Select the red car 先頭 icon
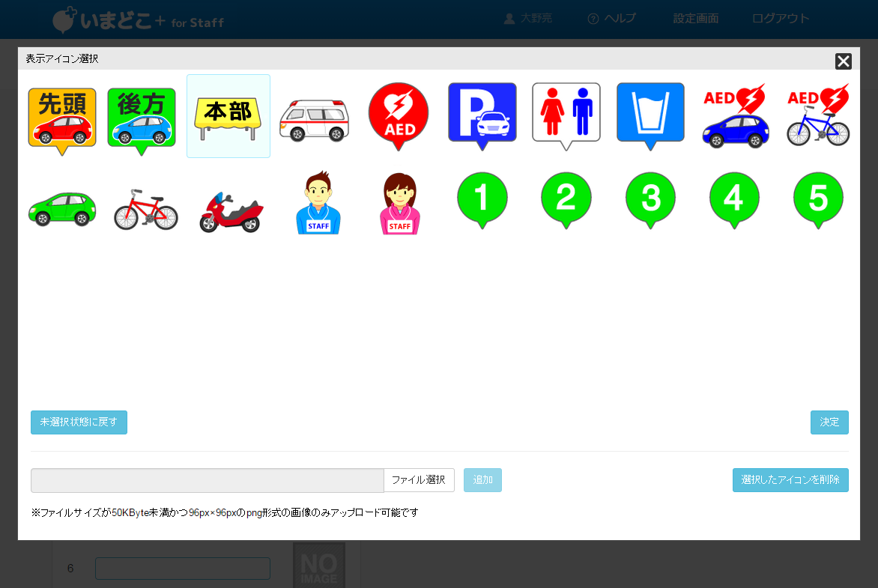 coord(62,118)
